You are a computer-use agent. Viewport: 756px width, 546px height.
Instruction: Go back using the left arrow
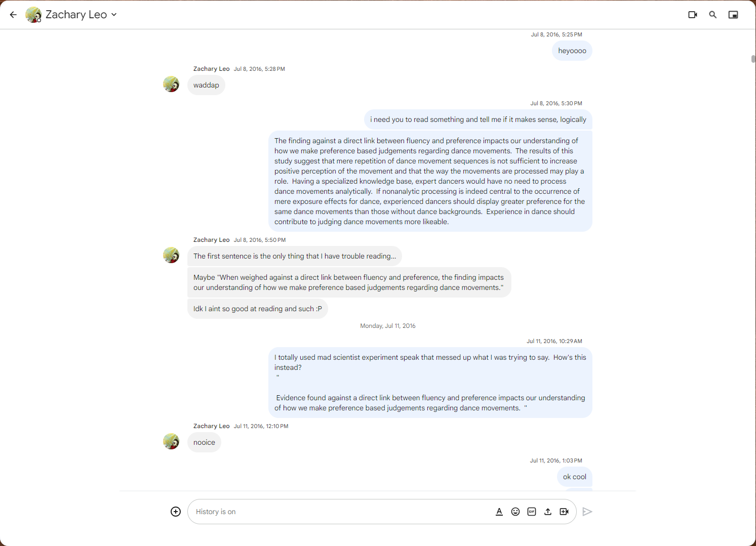[x=13, y=15]
